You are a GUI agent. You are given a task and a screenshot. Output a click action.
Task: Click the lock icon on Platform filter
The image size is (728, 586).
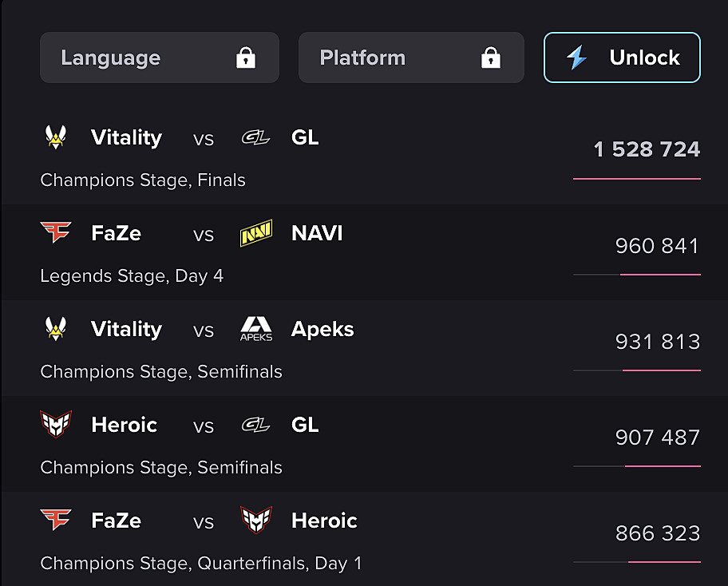click(x=491, y=57)
